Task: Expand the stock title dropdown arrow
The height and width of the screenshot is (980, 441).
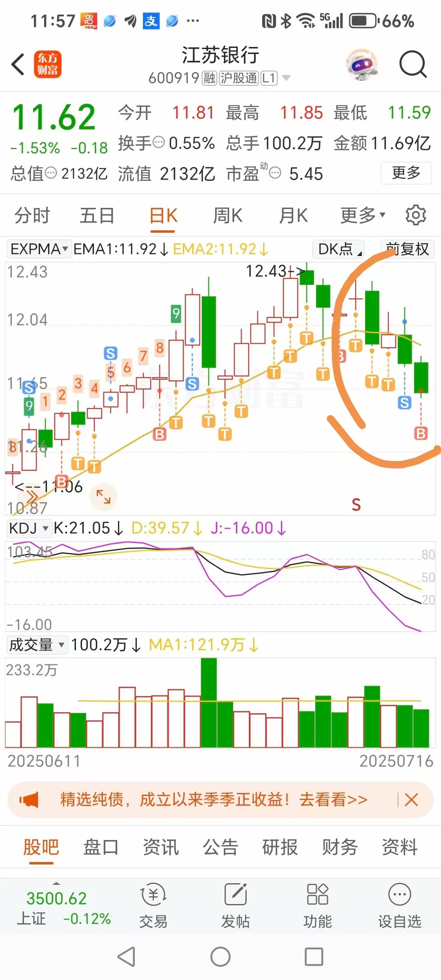Action: 287,78
